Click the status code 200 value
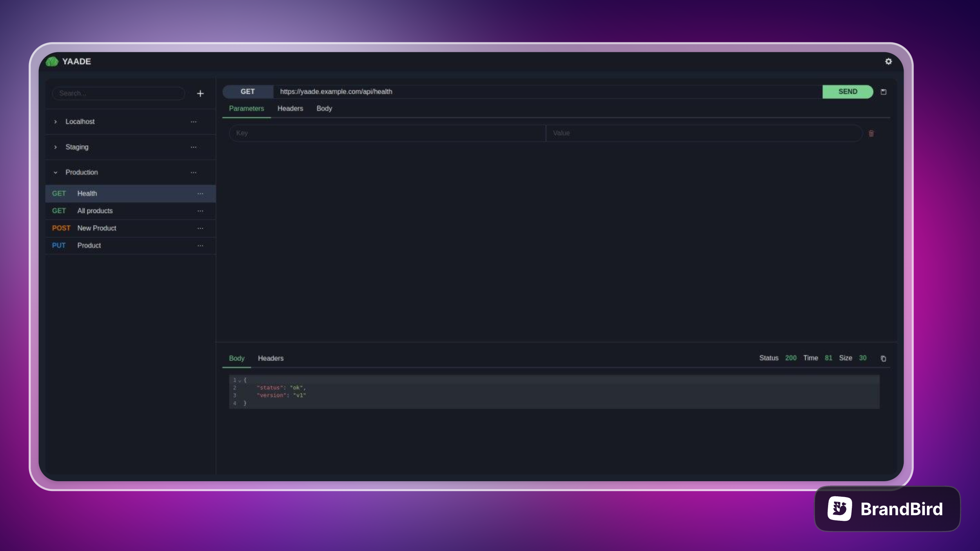 pyautogui.click(x=791, y=358)
